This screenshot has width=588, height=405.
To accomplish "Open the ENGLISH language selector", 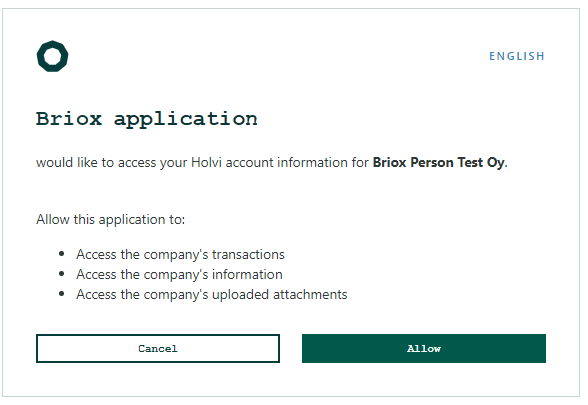I will coord(517,56).
